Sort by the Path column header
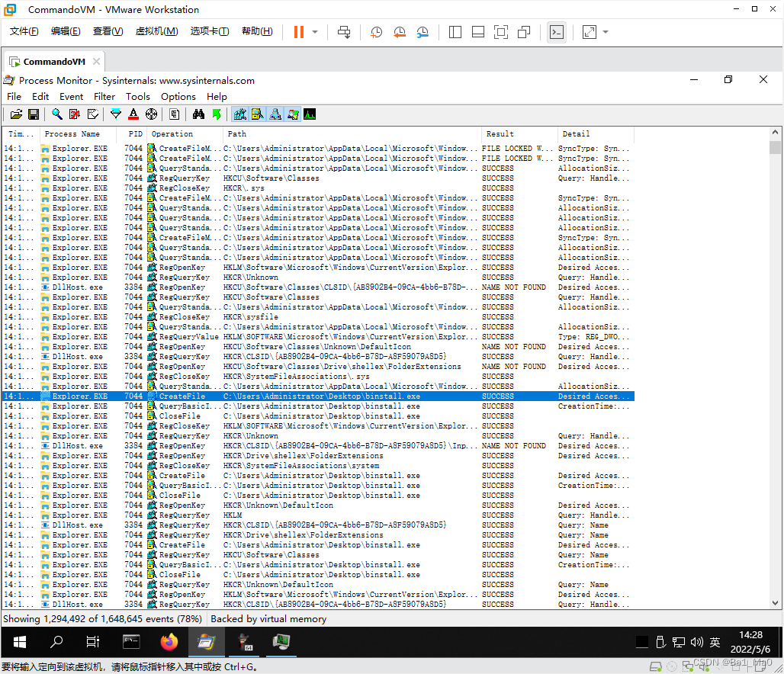The image size is (784, 674). [x=352, y=134]
